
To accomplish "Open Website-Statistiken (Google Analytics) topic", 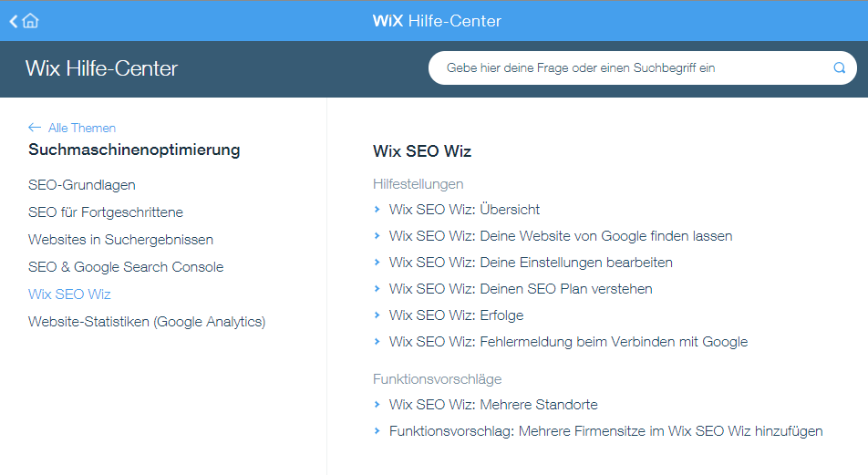I will click(147, 322).
